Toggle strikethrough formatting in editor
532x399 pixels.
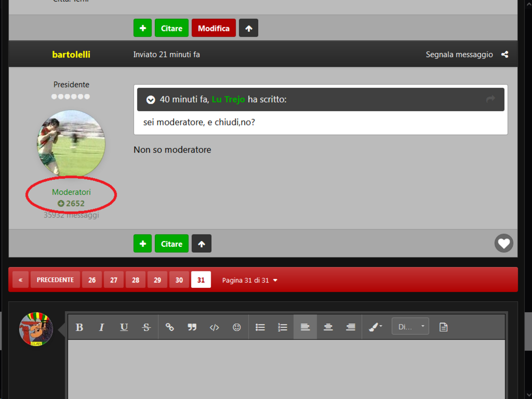click(x=146, y=327)
